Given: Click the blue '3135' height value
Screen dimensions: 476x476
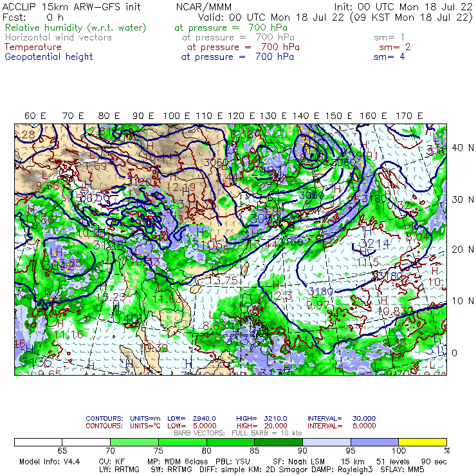Looking at the screenshot, I should [x=37, y=362].
